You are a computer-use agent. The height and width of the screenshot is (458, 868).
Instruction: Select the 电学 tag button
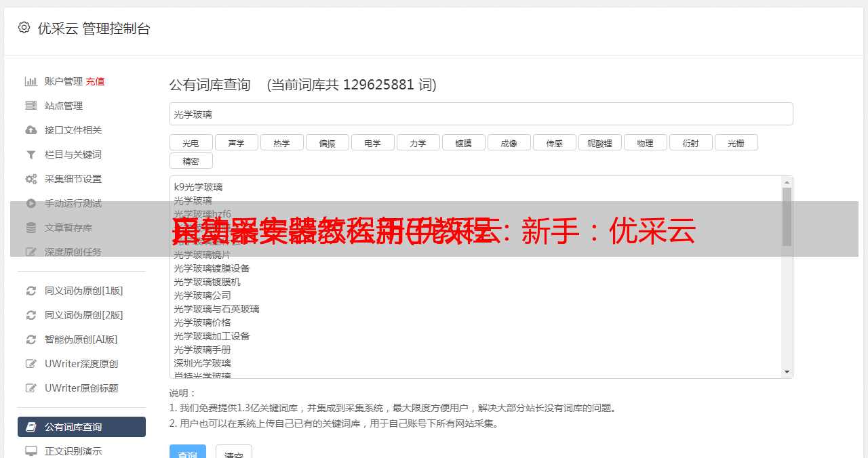point(372,142)
